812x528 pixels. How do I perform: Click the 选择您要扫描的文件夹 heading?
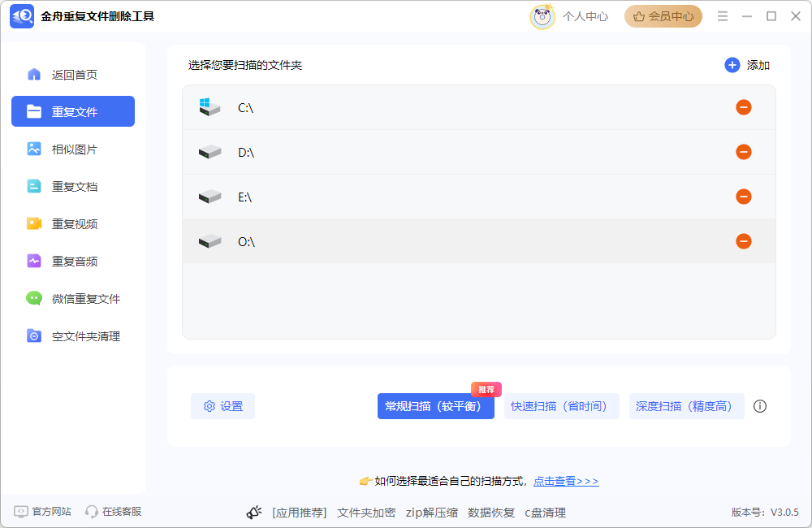(x=245, y=65)
